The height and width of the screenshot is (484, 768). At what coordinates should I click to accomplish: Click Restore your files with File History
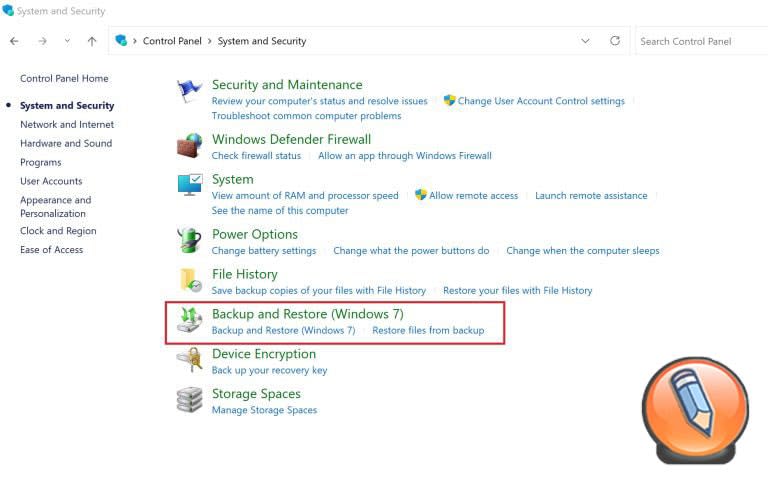tap(518, 290)
